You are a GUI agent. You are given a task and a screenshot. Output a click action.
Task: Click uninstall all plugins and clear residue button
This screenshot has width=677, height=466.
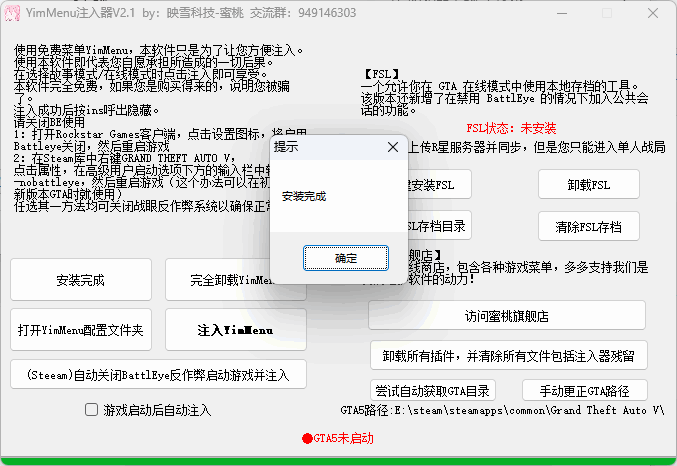point(509,355)
